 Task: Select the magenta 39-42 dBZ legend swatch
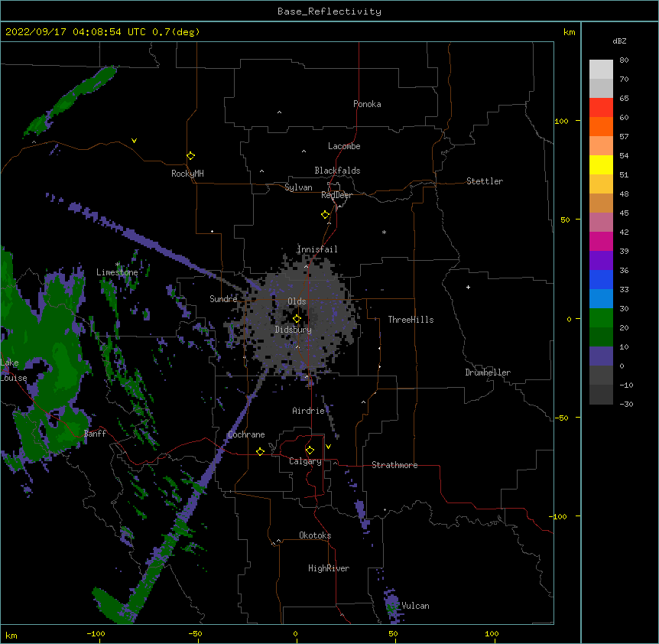click(x=601, y=241)
